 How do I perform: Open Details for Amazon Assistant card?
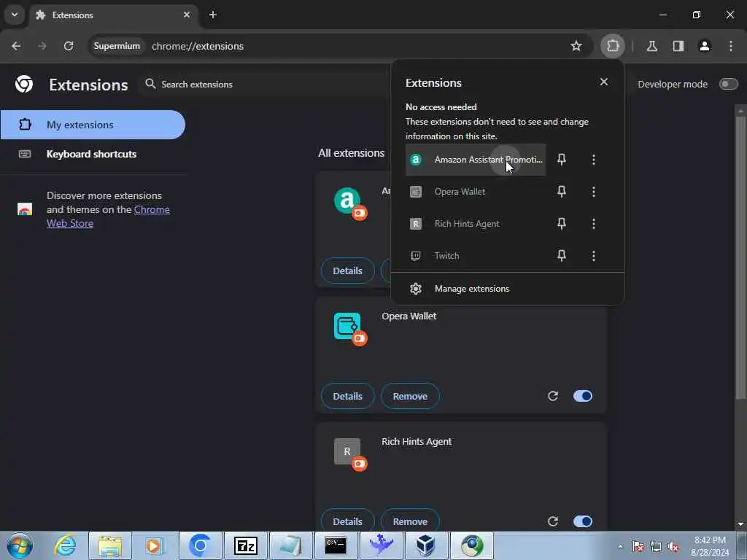pos(347,271)
